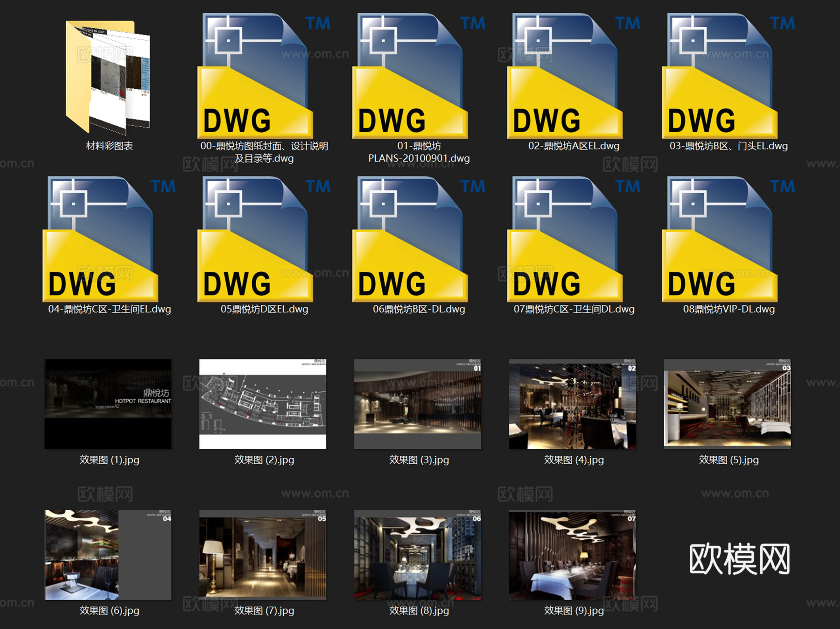Click the file name 02-鼎悦坊A区EL.dwg

(x=574, y=146)
